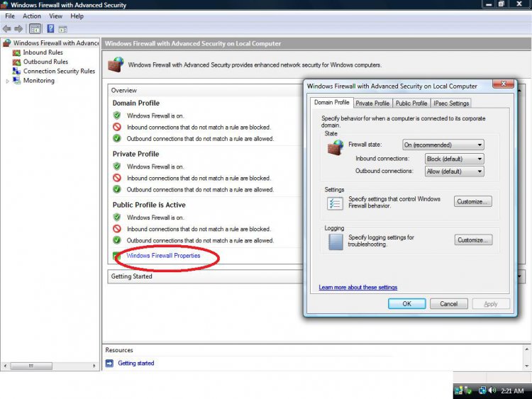The image size is (532, 399).
Task: Switch to the Private Profile tab
Action: tap(372, 103)
